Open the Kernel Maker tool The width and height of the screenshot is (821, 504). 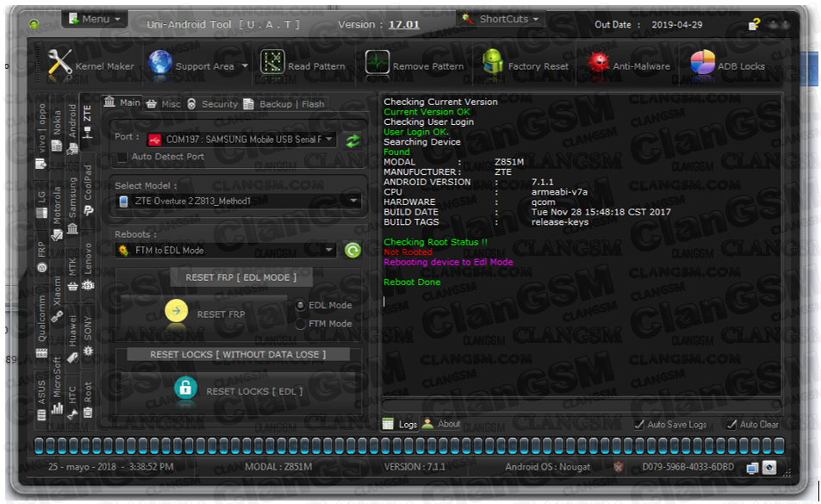tap(91, 66)
